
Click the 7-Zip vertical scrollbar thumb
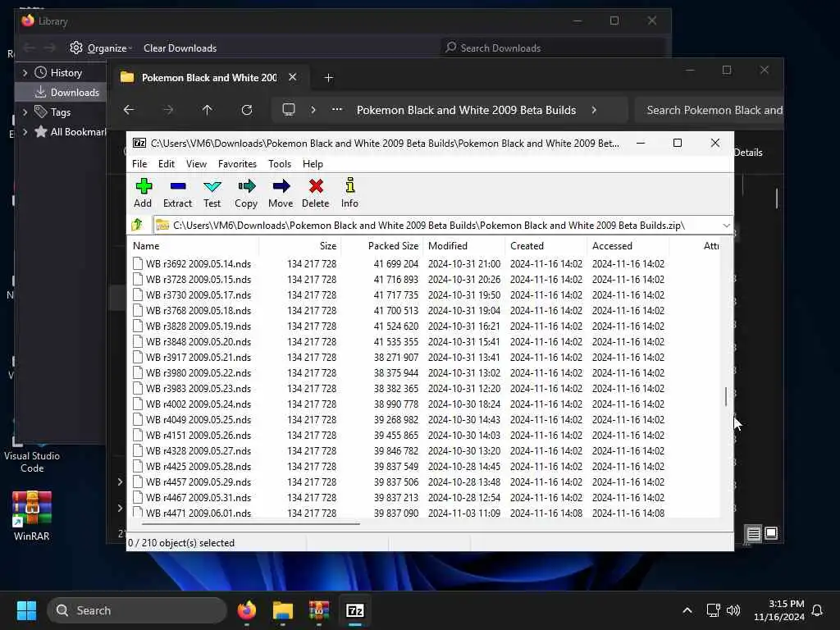[726, 397]
